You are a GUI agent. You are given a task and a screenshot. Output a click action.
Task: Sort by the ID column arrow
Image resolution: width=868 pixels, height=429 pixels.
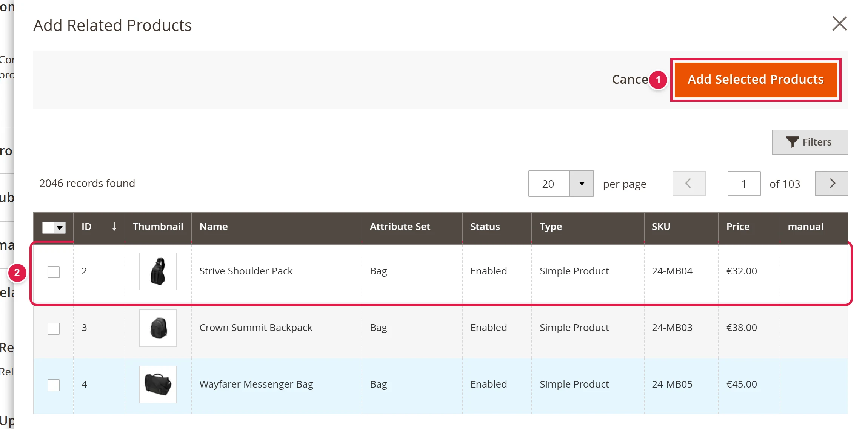click(114, 227)
